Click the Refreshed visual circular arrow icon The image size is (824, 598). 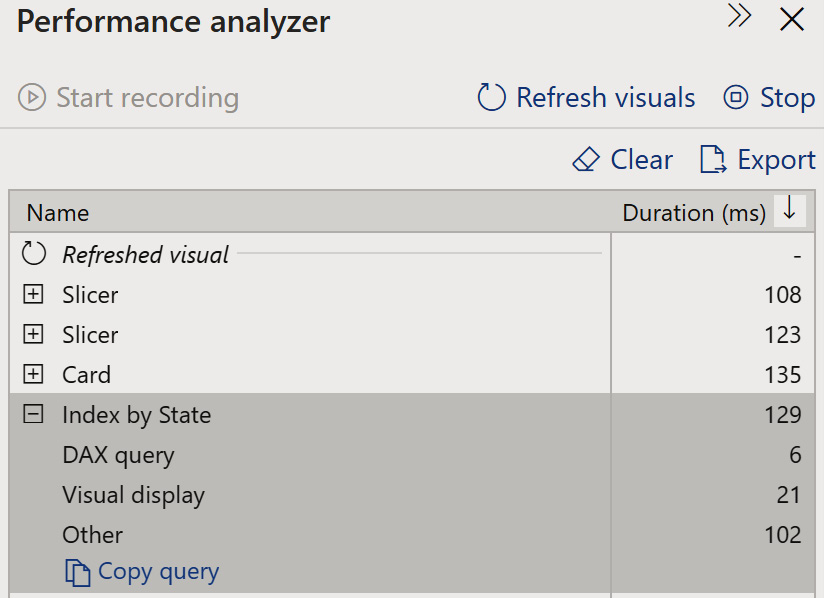tap(34, 254)
